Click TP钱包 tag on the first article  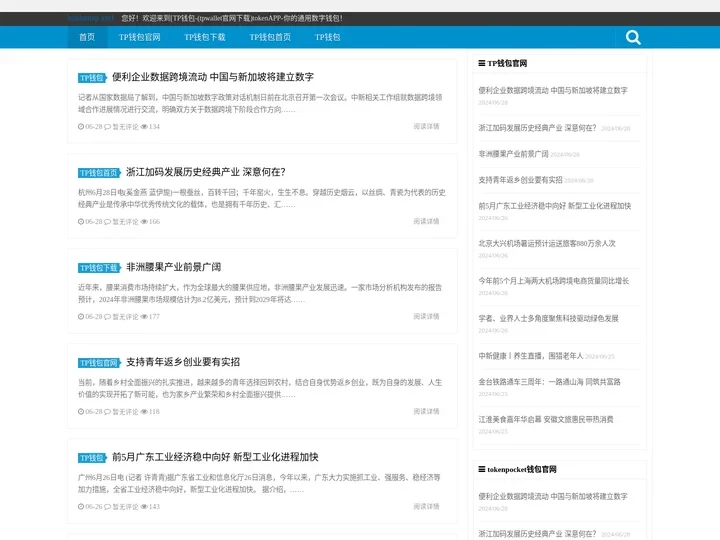(x=92, y=78)
